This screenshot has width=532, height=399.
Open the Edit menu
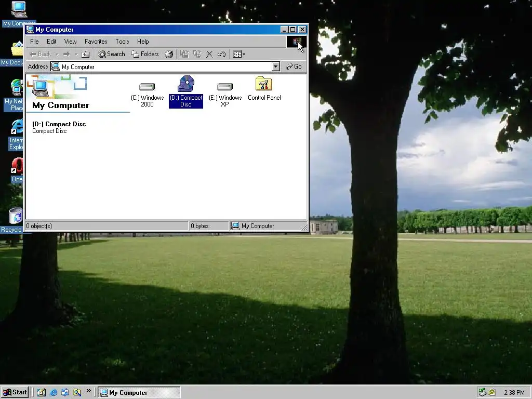coord(51,42)
